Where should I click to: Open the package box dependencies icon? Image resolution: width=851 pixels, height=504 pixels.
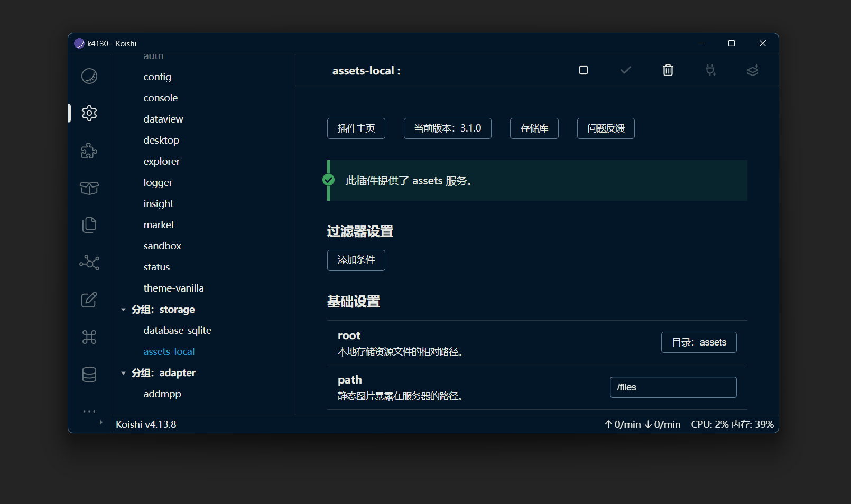[x=89, y=188]
